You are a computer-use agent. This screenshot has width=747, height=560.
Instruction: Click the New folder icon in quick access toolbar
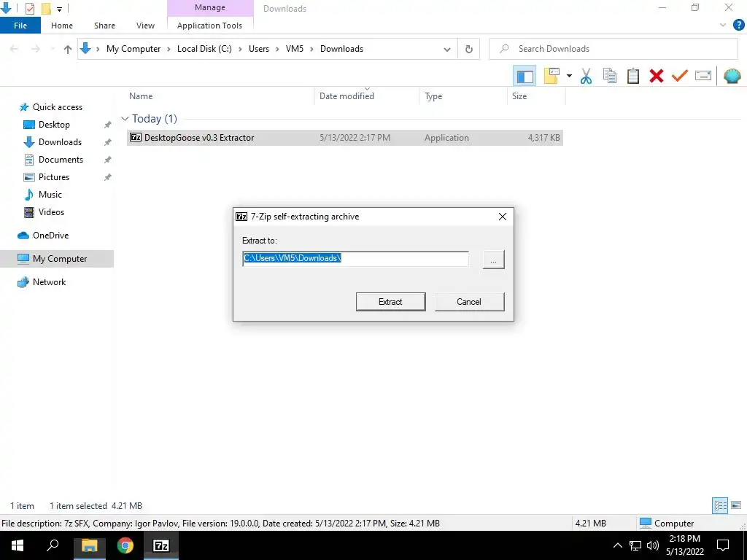[46, 8]
